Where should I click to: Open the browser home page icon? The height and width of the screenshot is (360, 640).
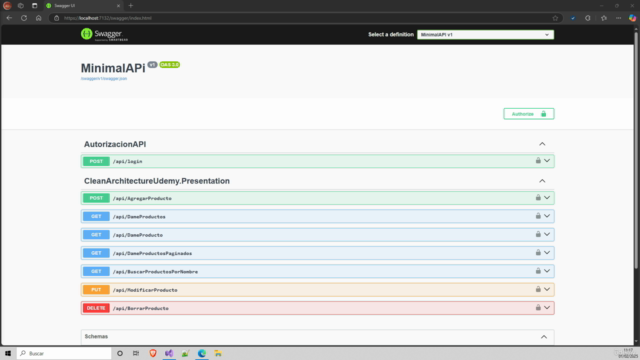(x=38, y=18)
